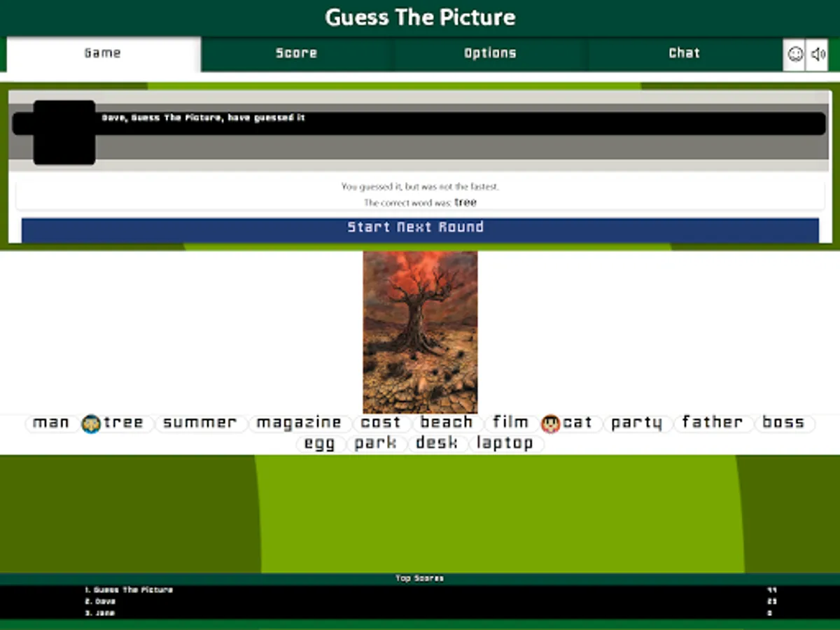
Task: Pick the word father
Action: point(713,423)
